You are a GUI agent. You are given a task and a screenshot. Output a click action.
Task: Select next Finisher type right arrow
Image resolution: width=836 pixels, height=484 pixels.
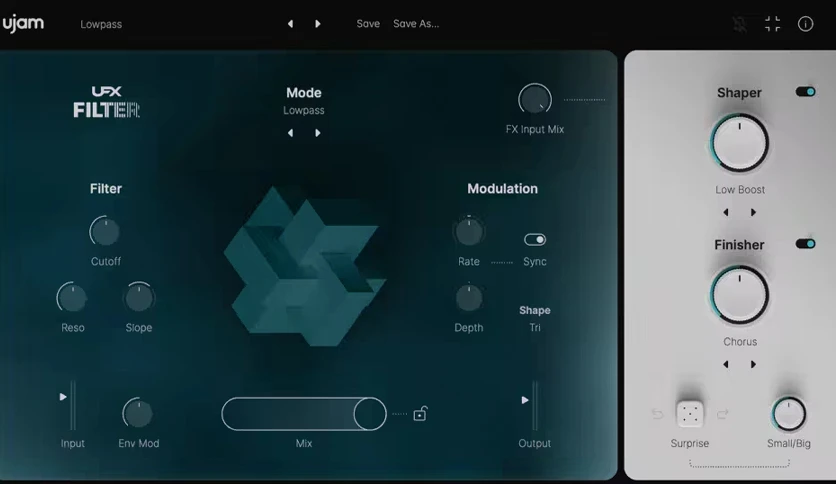(x=753, y=365)
